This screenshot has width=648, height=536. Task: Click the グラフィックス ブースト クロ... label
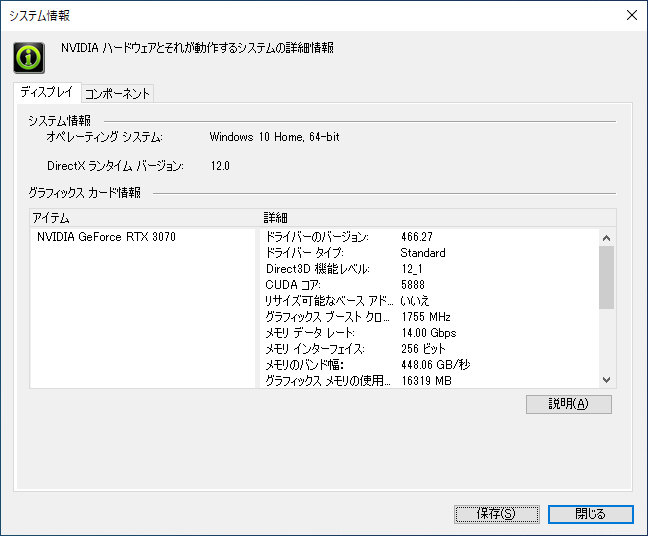[x=327, y=317]
